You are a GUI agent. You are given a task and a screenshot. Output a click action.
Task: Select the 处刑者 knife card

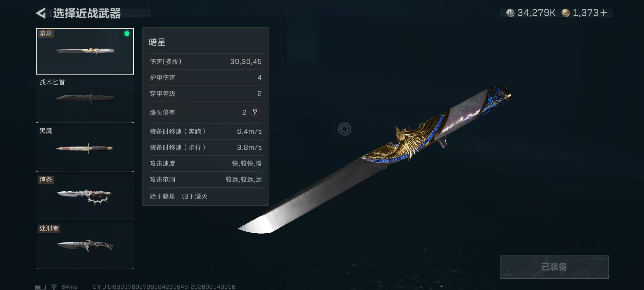85,246
